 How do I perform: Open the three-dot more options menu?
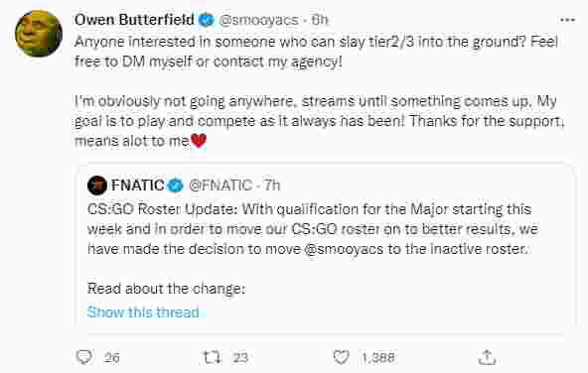[x=567, y=20]
